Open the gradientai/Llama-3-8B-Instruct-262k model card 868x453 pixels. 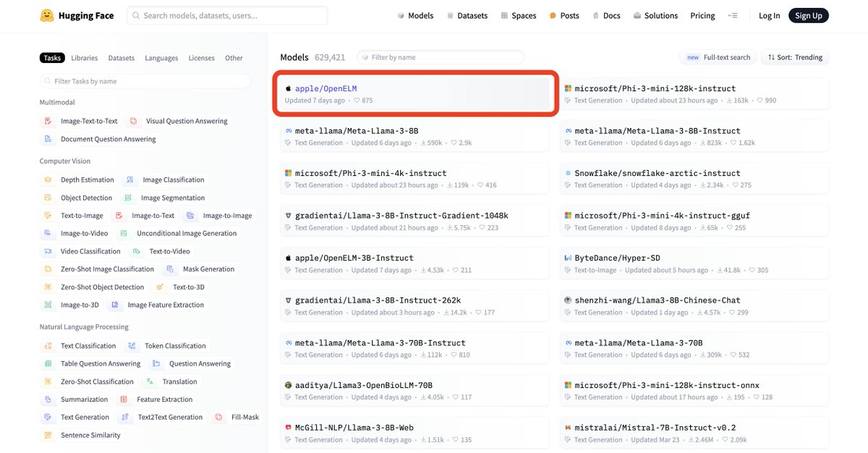coord(414,306)
